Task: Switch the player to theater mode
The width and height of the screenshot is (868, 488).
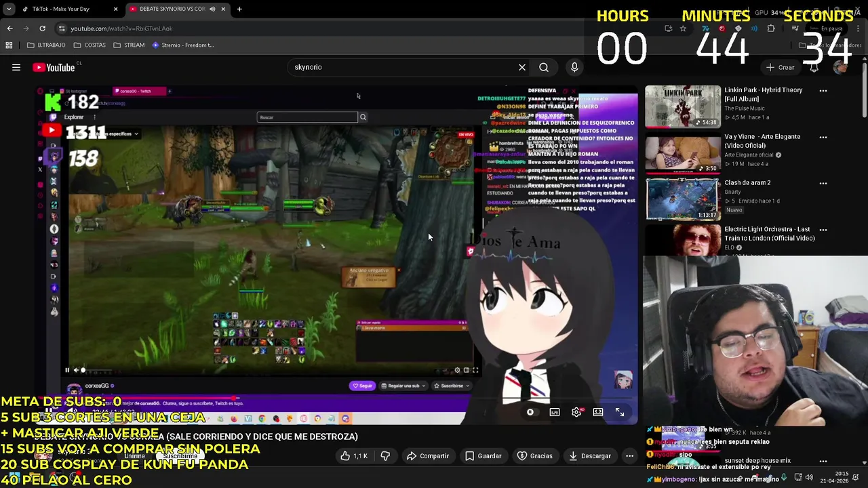Action: click(x=598, y=412)
